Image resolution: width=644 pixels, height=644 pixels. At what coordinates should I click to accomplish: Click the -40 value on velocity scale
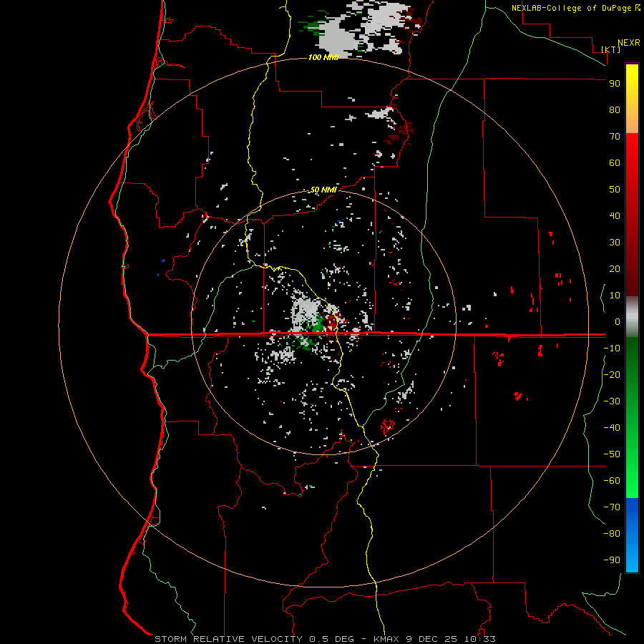pos(612,428)
